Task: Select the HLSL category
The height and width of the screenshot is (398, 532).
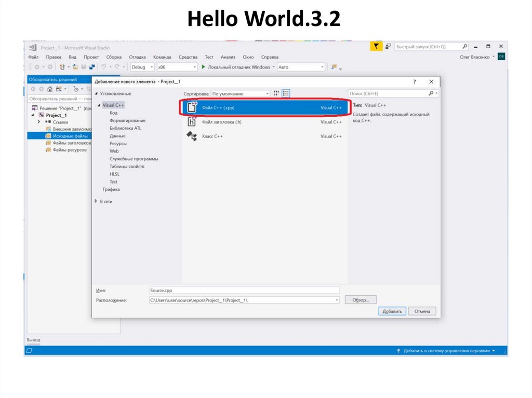Action: pos(114,174)
